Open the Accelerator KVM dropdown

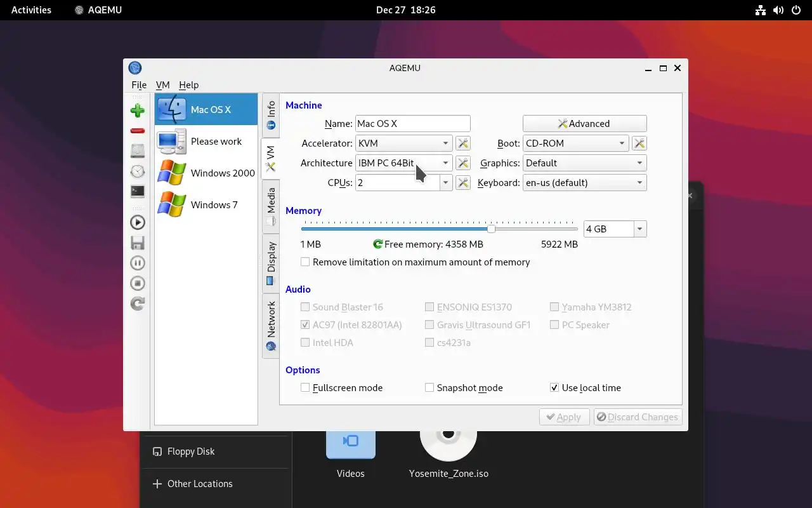pyautogui.click(x=404, y=144)
